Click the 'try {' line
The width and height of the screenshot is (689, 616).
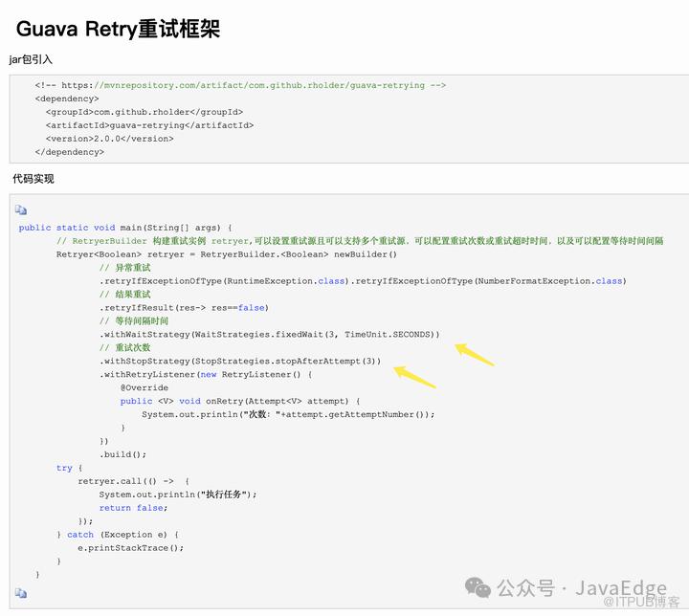coord(70,468)
